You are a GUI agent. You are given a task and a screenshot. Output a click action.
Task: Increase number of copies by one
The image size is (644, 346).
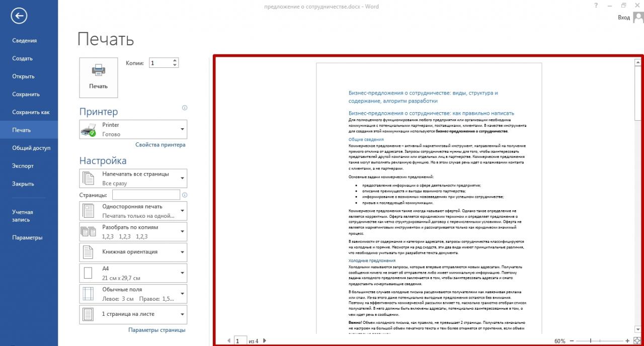(175, 61)
